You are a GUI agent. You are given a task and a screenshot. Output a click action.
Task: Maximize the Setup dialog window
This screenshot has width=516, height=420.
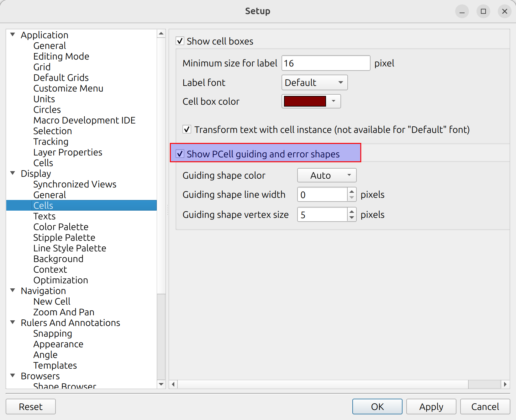[x=483, y=12]
